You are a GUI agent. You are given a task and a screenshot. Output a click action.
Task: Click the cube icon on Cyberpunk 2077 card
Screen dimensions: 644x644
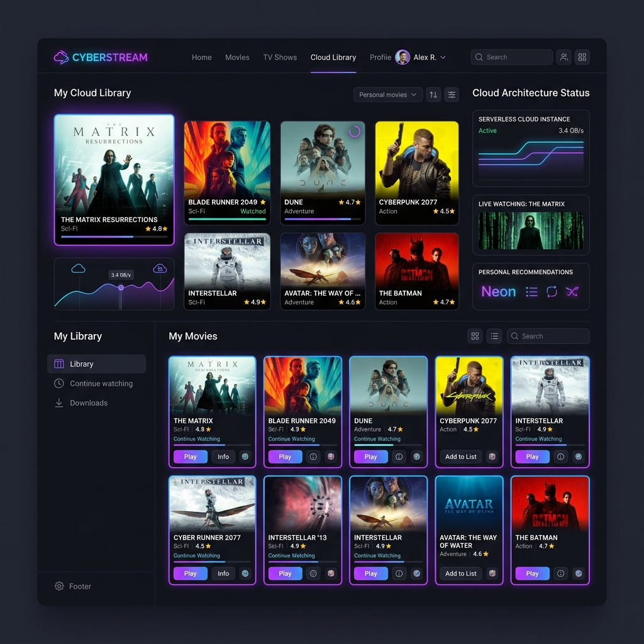[x=492, y=457]
